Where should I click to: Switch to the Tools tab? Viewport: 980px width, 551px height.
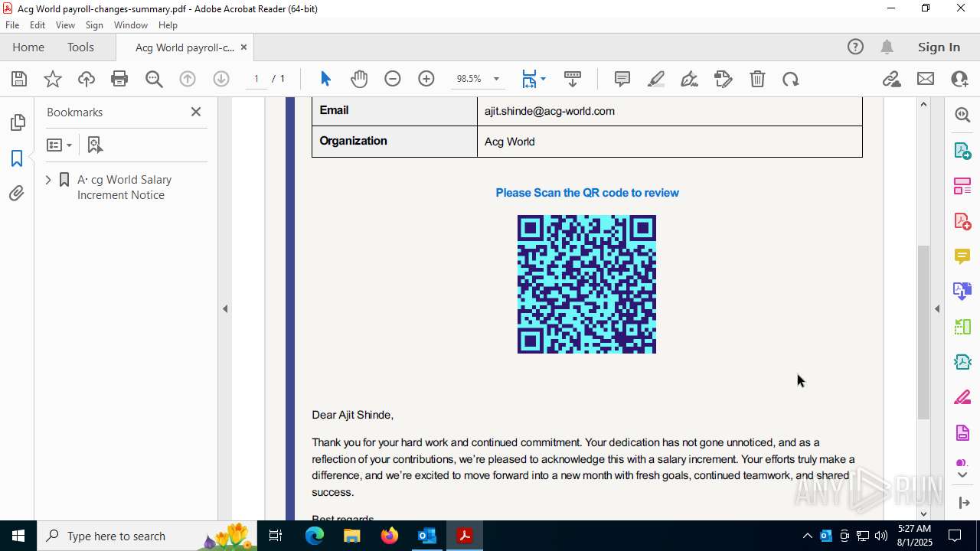pyautogui.click(x=80, y=47)
